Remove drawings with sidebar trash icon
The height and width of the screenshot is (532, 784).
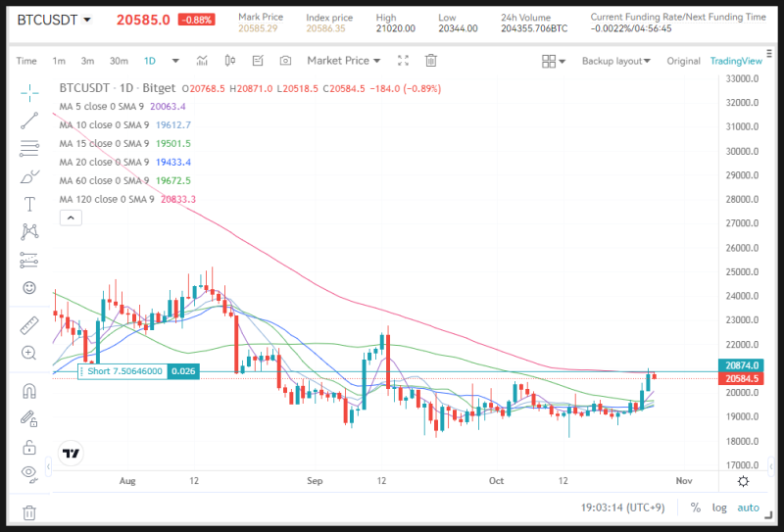(29, 512)
